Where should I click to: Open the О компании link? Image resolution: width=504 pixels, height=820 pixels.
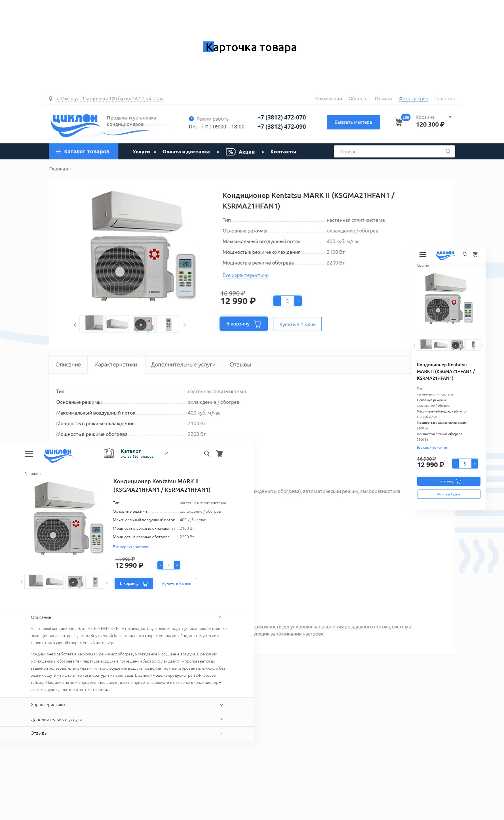click(x=328, y=99)
